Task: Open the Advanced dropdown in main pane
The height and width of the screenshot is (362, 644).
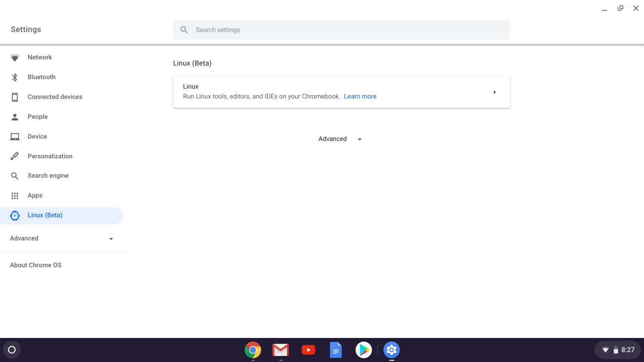Action: tap(340, 139)
